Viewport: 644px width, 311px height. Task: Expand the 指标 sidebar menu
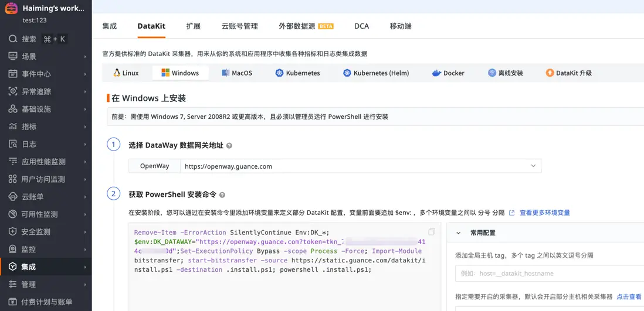[85, 127]
